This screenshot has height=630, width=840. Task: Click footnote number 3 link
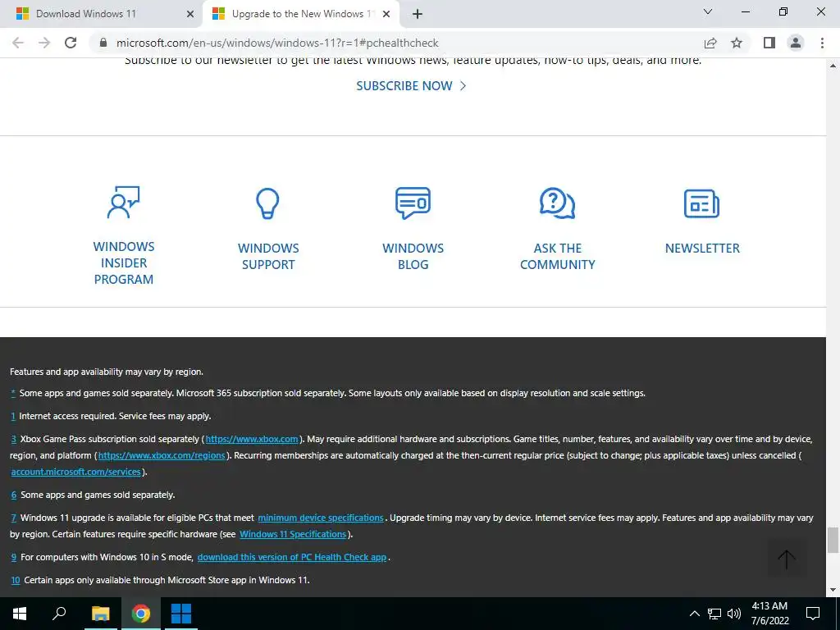pyautogui.click(x=13, y=439)
